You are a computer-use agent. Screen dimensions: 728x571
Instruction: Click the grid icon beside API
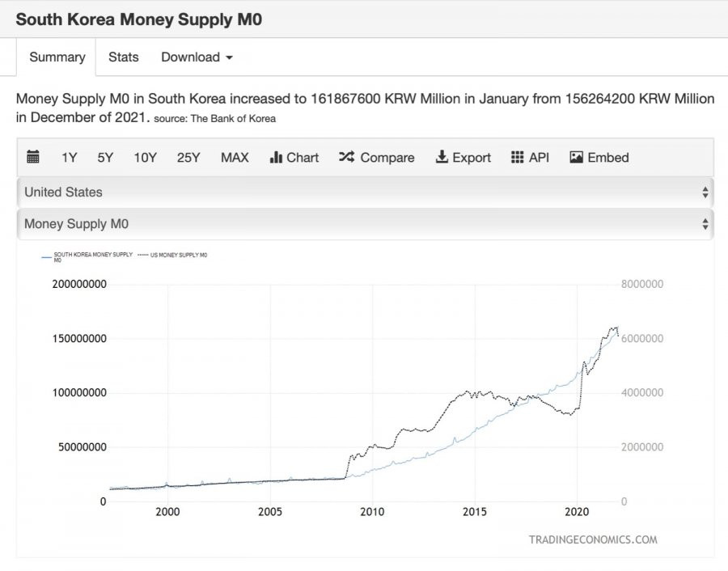pyautogui.click(x=517, y=158)
